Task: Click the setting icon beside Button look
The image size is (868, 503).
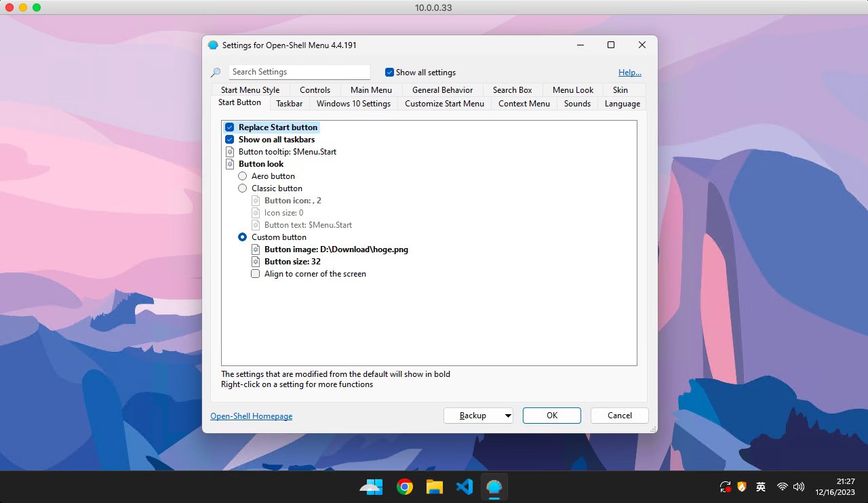Action: (x=230, y=164)
